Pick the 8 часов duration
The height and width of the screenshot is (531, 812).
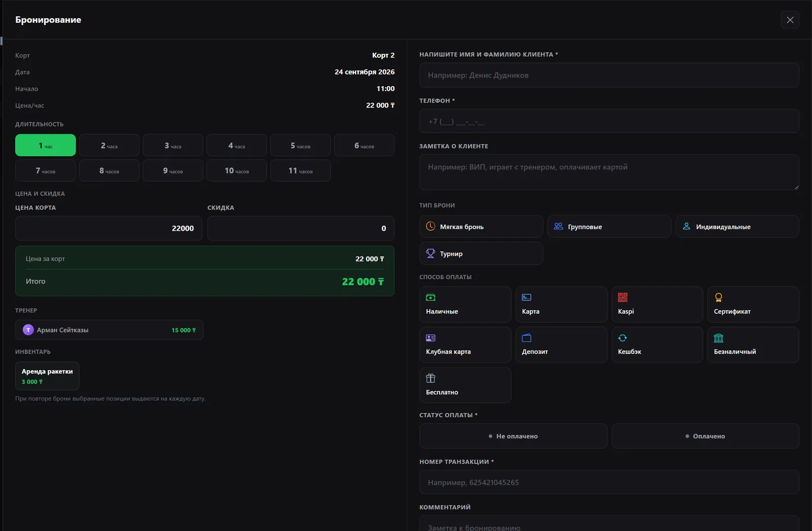(x=109, y=170)
